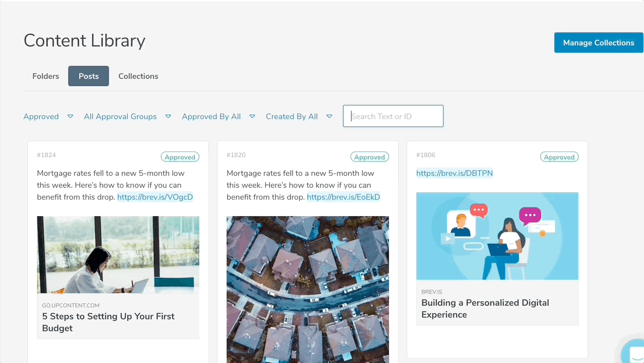Click the arrow next to Approved By All
644x363 pixels.
pos(252,116)
